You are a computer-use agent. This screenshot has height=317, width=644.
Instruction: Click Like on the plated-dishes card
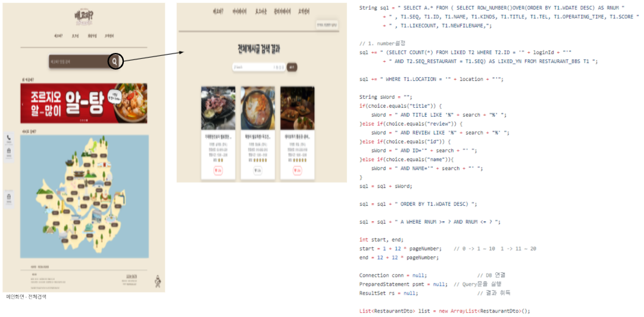298,171
